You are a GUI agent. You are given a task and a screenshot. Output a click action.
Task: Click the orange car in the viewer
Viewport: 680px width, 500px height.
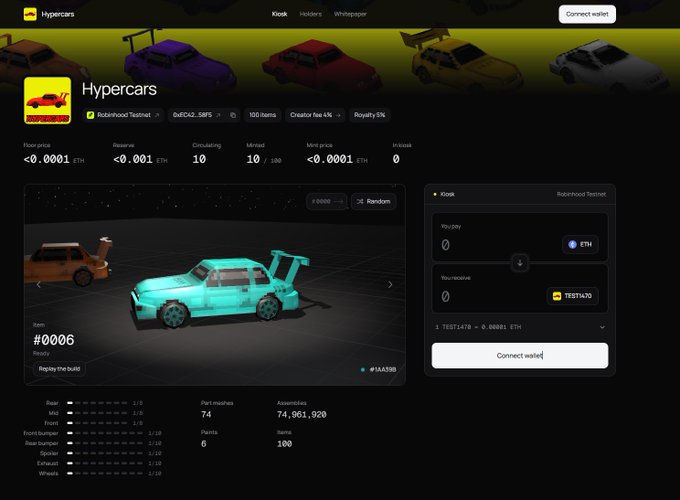tap(69, 262)
